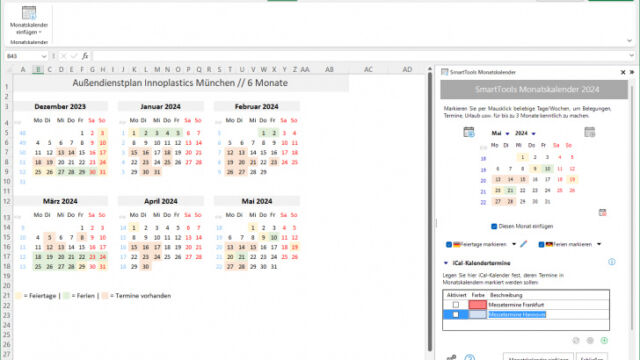
Task: Click the settings icon at pane bottom left
Action: 451,358
